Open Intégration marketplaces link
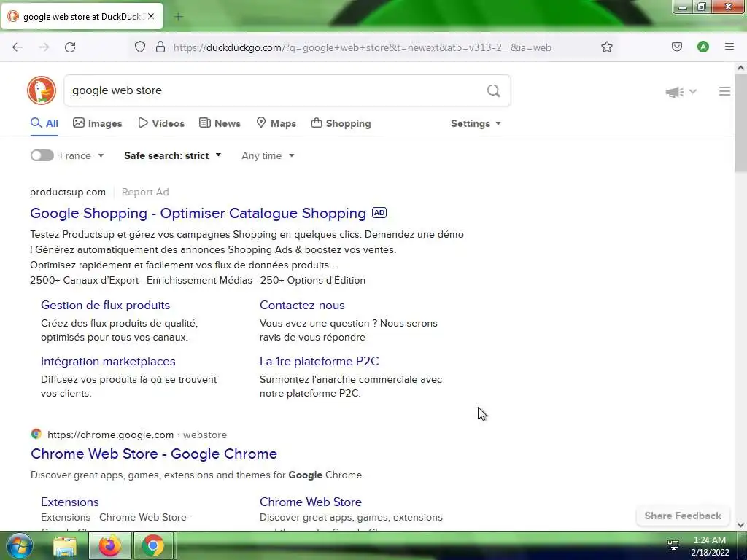Screen dimensions: 747x560 click(x=108, y=361)
